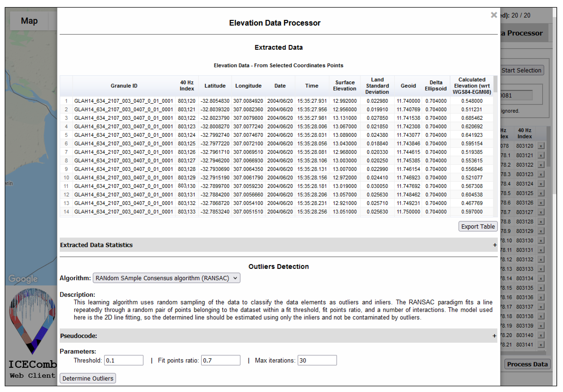Click the Latitude column header
Screen dimensions: 563x392
click(215, 86)
